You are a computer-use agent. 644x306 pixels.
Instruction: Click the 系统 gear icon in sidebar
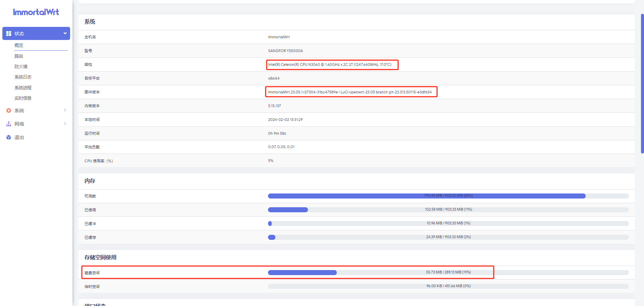9,111
